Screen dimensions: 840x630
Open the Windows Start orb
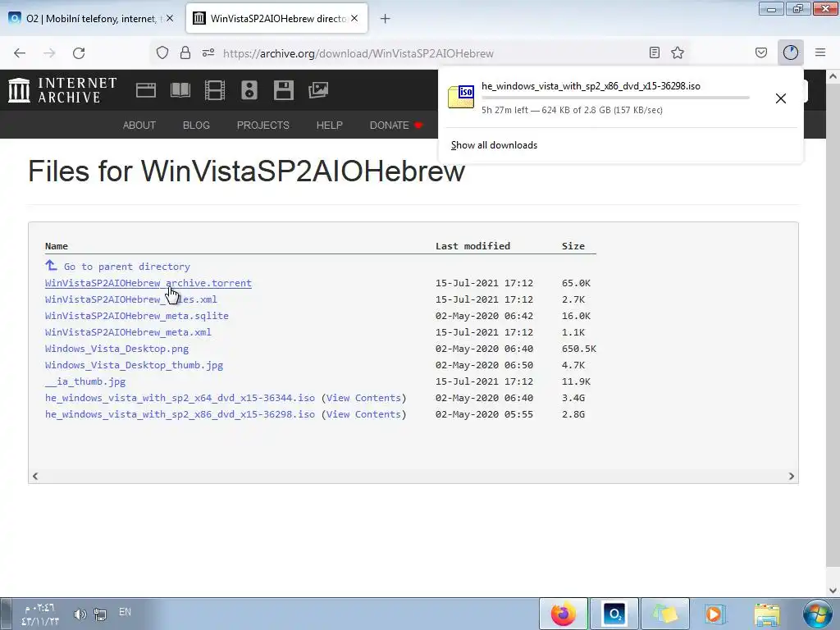click(818, 614)
